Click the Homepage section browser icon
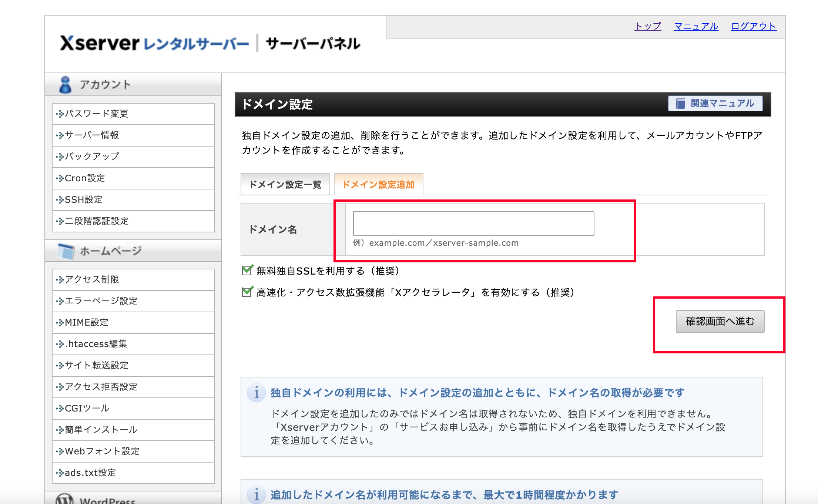Viewport: 818px width, 504px height. [66, 251]
